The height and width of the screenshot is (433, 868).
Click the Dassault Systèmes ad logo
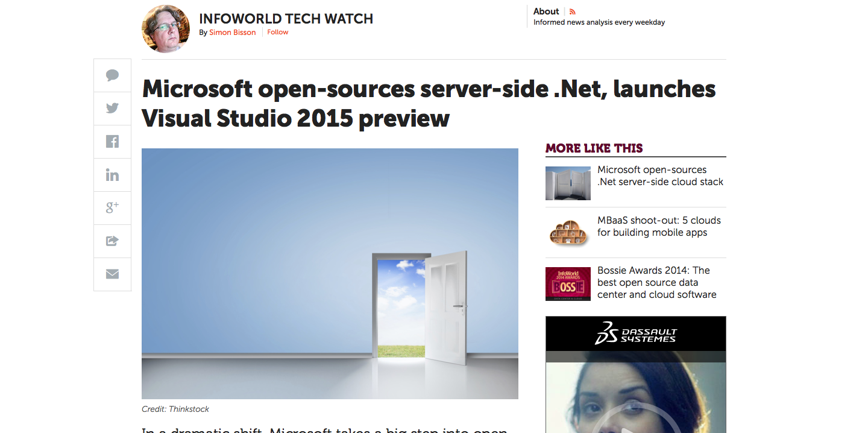(636, 333)
